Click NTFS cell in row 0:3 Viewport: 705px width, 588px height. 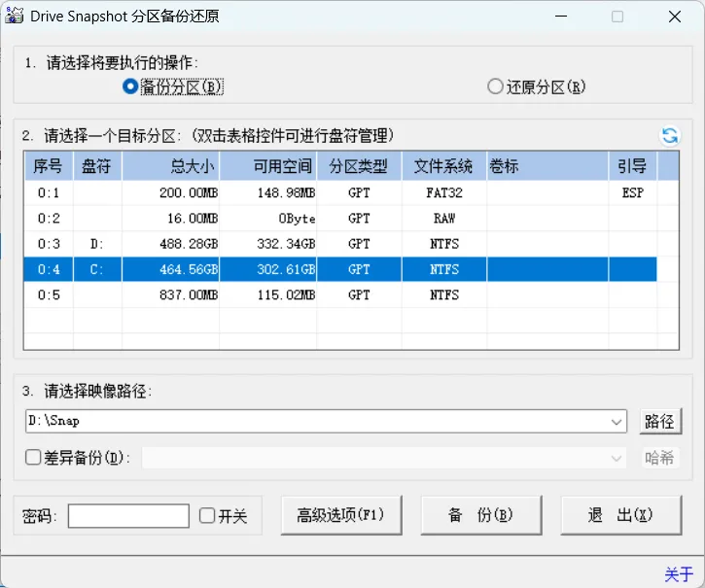[443, 244]
